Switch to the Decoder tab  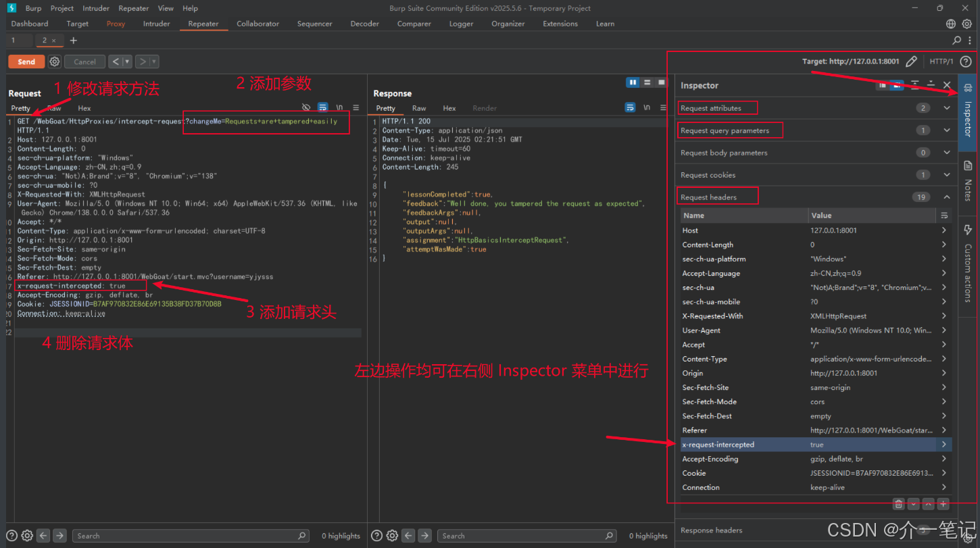click(x=365, y=24)
